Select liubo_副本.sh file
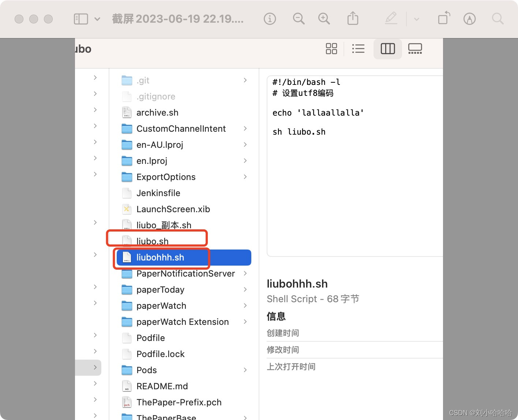Image resolution: width=518 pixels, height=420 pixels. (164, 225)
